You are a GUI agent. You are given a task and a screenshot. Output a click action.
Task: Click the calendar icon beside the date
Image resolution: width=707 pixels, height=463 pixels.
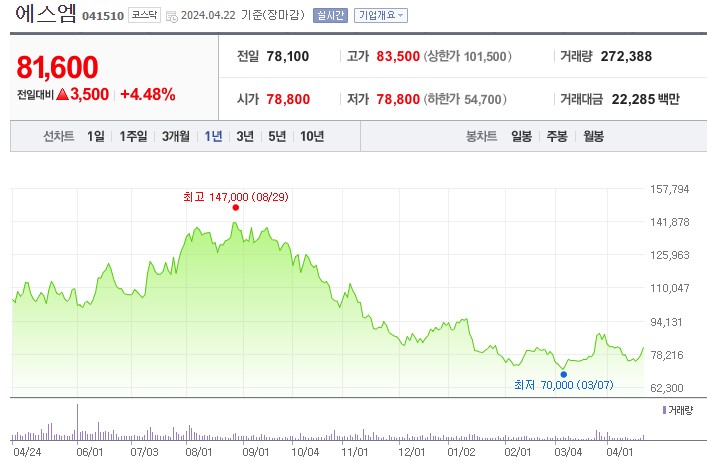172,17
